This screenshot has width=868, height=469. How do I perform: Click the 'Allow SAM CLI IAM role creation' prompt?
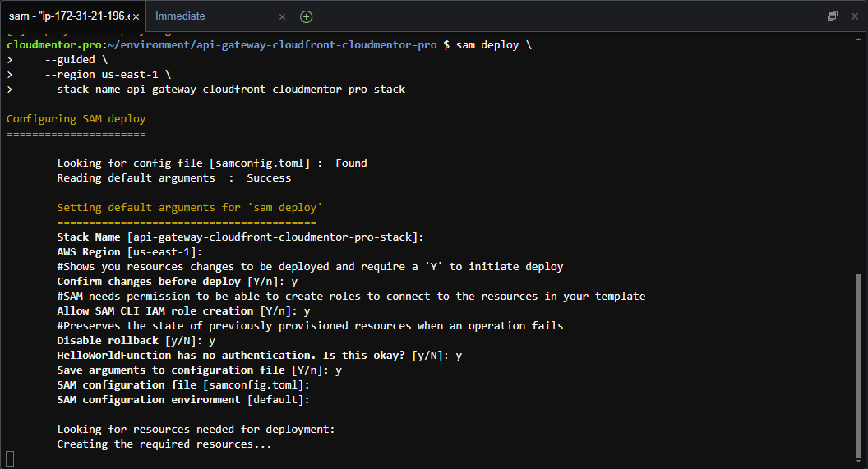point(183,311)
